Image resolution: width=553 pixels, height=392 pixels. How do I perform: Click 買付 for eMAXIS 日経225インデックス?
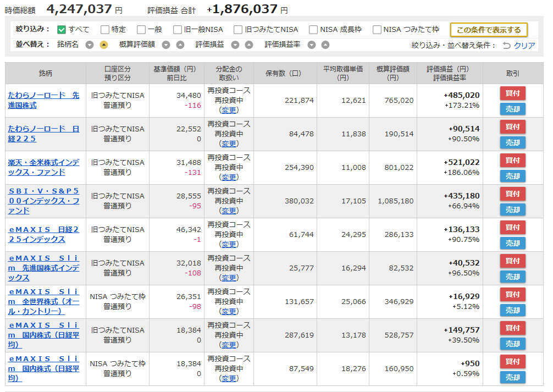coord(513,227)
